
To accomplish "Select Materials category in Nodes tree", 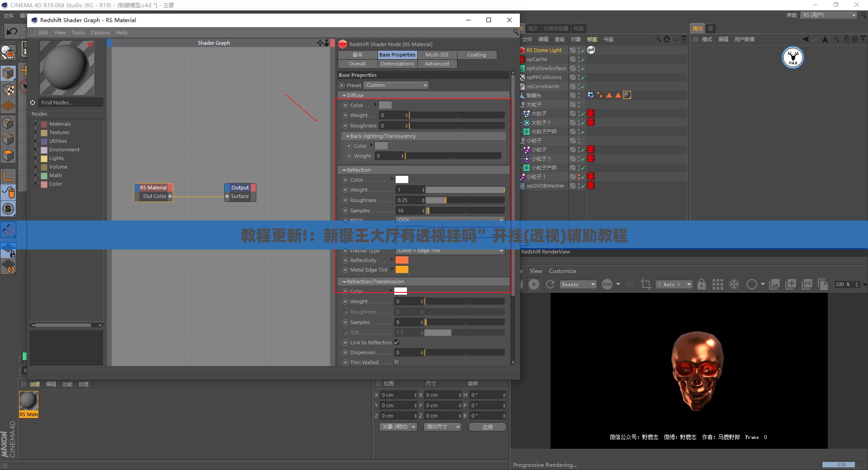I will pos(60,124).
